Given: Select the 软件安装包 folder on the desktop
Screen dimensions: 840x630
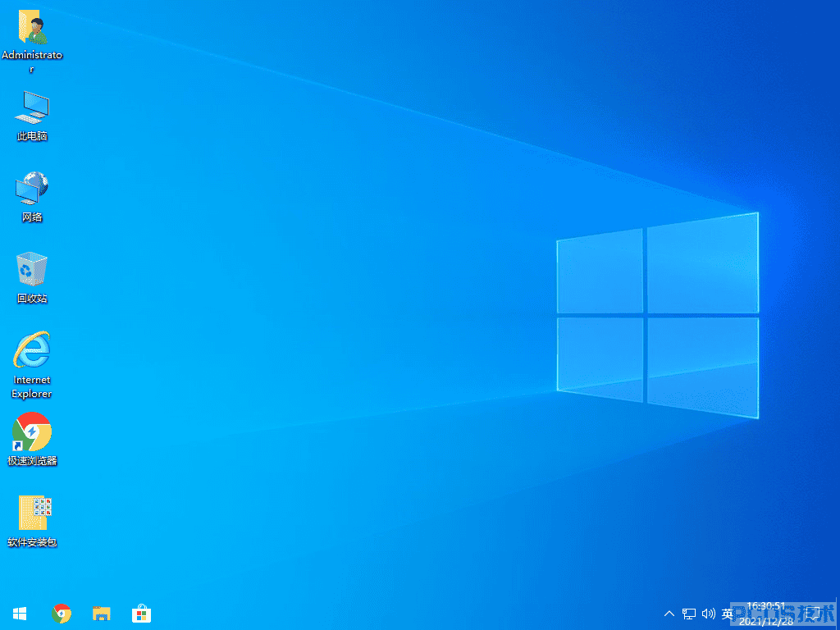Looking at the screenshot, I should (x=32, y=521).
